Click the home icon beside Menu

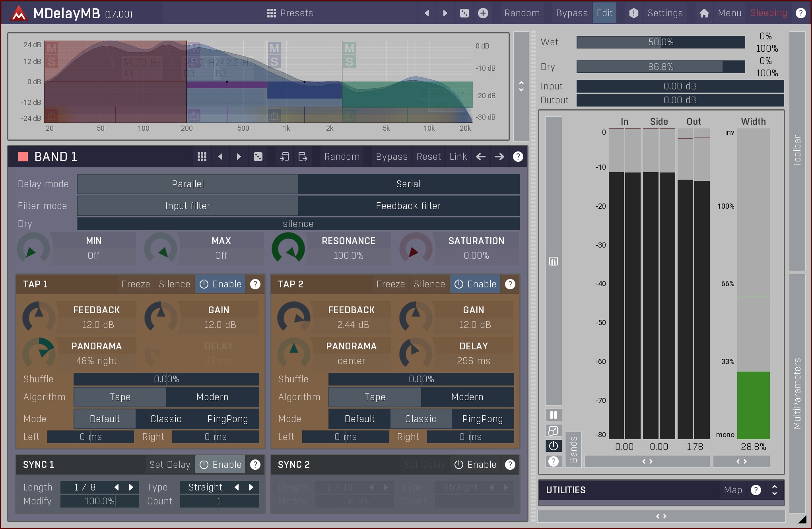coord(704,13)
